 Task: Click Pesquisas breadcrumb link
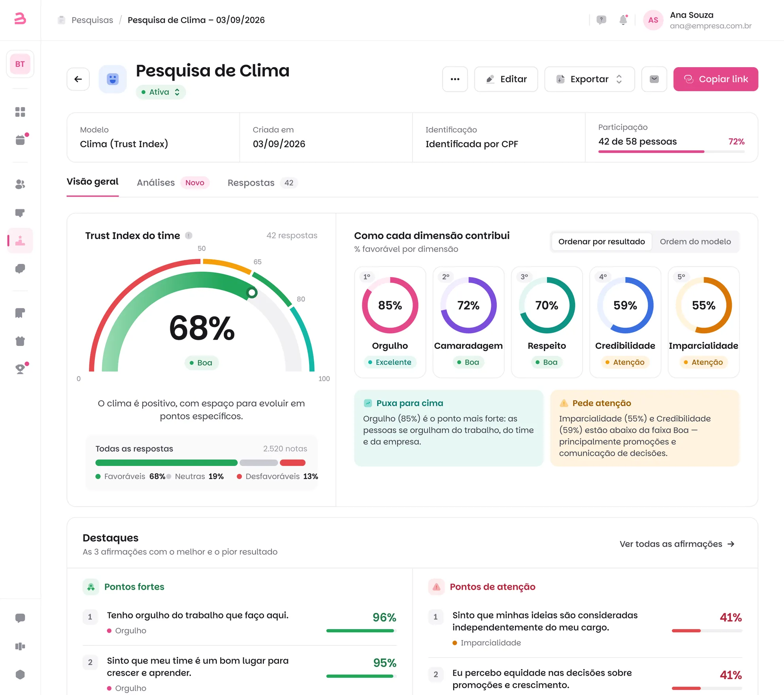92,20
